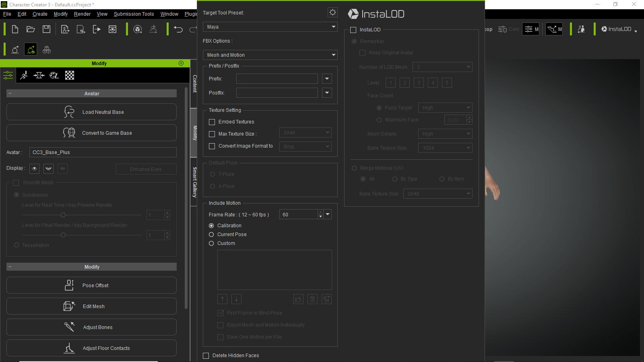Screen dimensions: 644x362
Task: Select Current Pose radio option
Action: [211, 234]
